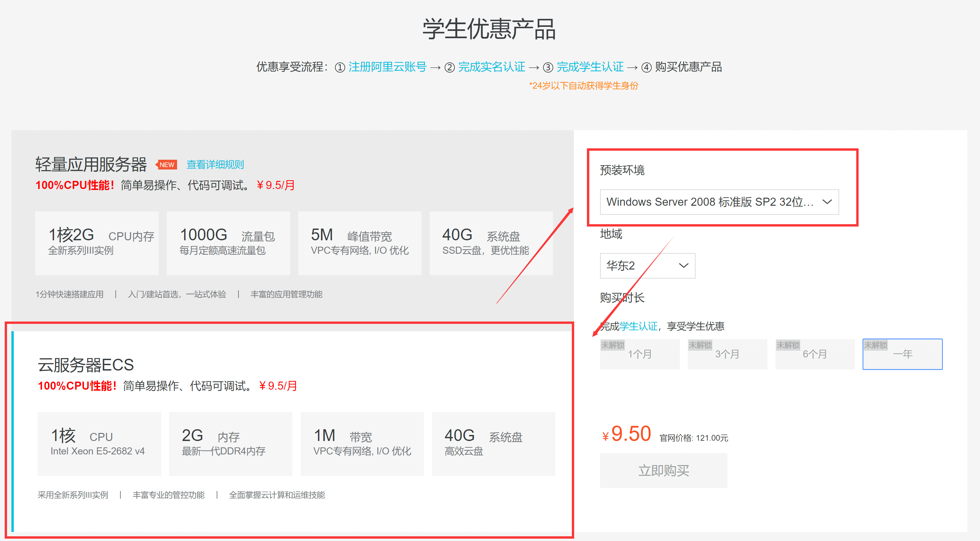Click the 40G 高效云盘 spec card
The image size is (980, 541).
(x=493, y=444)
